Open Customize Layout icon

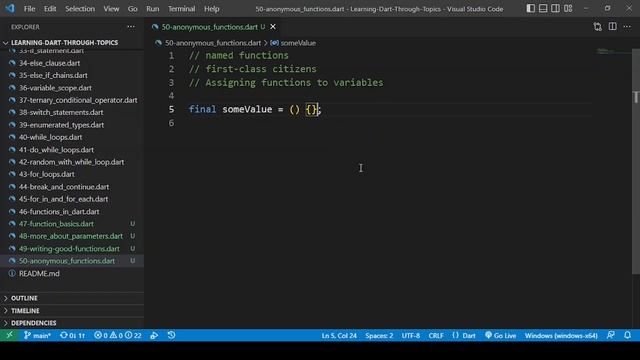tap(568, 8)
